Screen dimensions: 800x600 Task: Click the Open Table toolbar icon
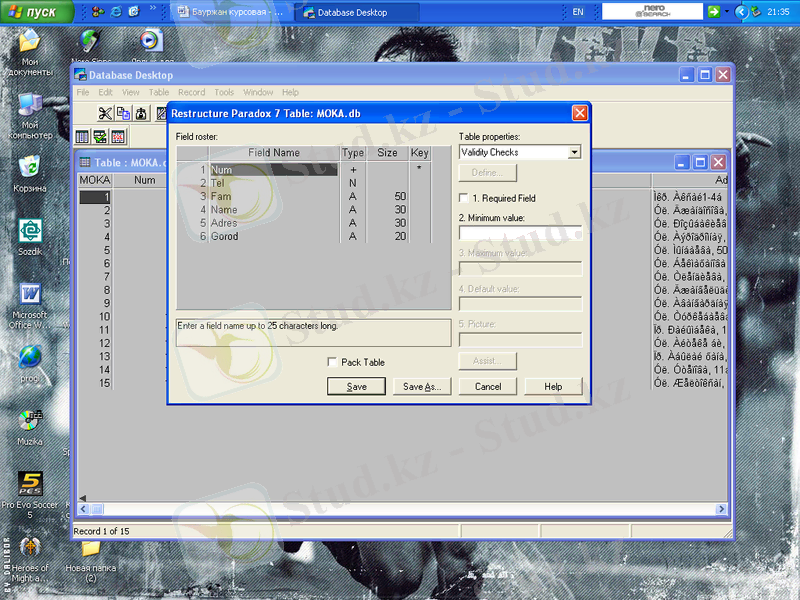(84, 137)
